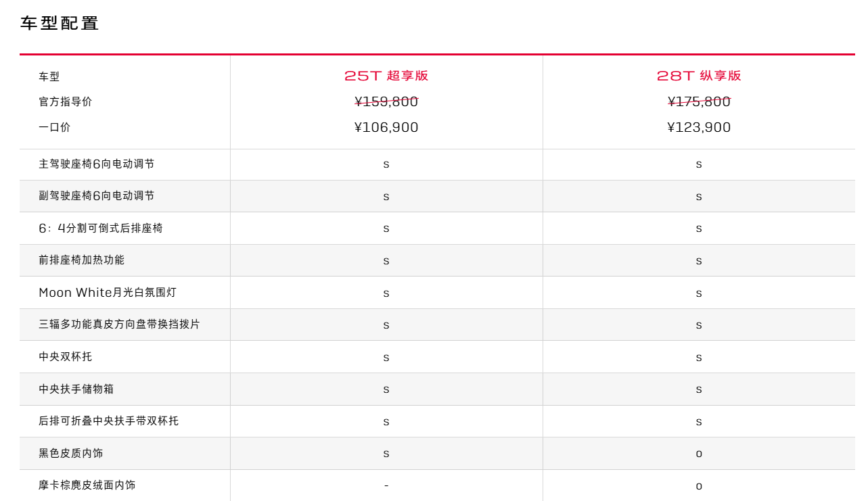Select the 28T 纵享版 model header

pyautogui.click(x=699, y=76)
